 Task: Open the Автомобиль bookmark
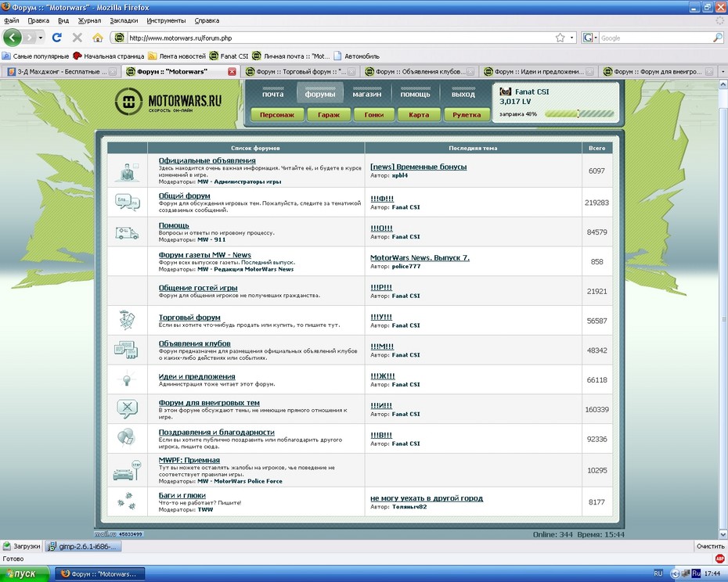(x=357, y=56)
